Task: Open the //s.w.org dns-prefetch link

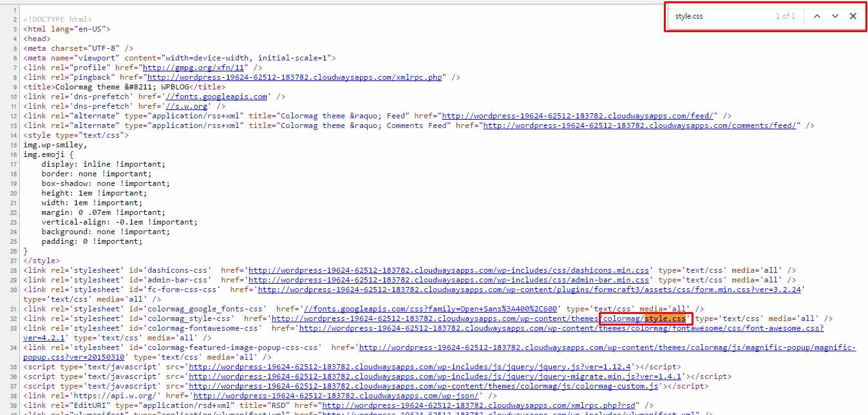Action: (x=188, y=106)
